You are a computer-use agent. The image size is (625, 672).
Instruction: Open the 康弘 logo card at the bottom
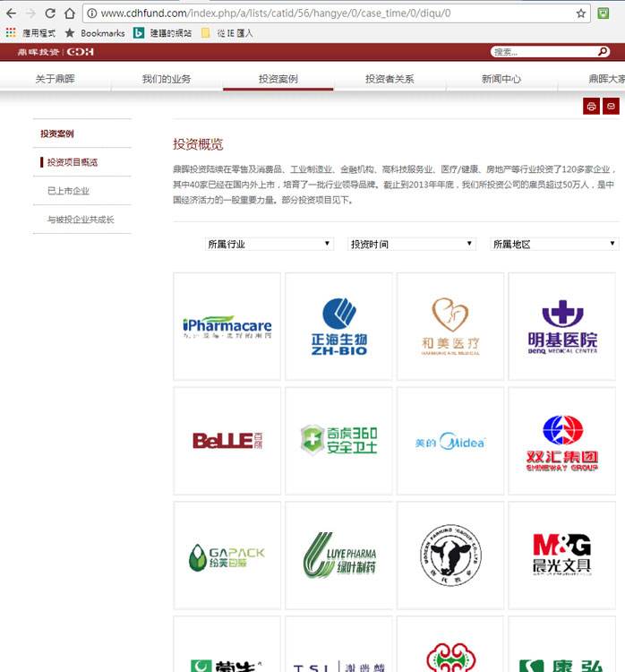click(x=562, y=644)
